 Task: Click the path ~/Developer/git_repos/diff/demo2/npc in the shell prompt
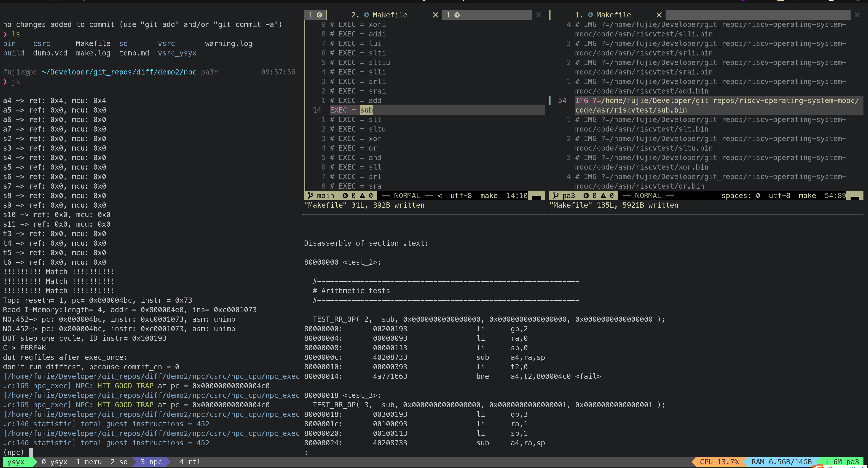point(119,72)
